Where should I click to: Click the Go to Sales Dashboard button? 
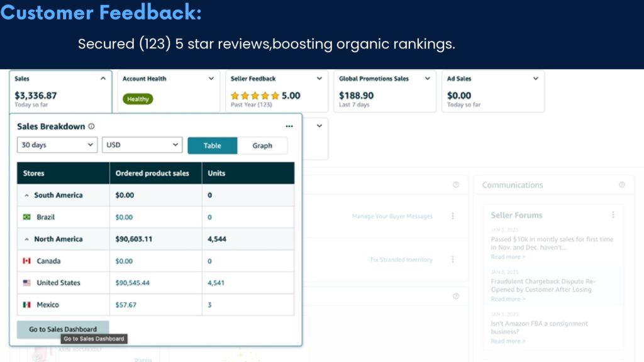[63, 329]
